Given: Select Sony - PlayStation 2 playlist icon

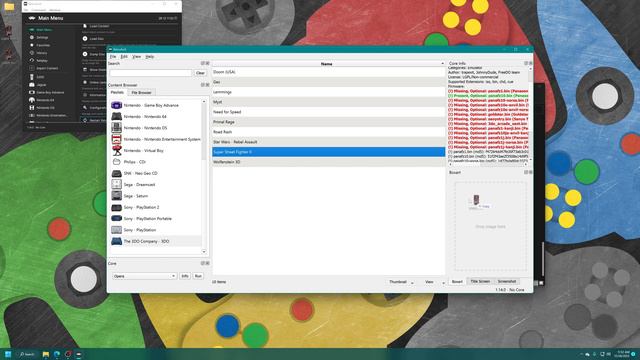Looking at the screenshot, I should [x=116, y=207].
